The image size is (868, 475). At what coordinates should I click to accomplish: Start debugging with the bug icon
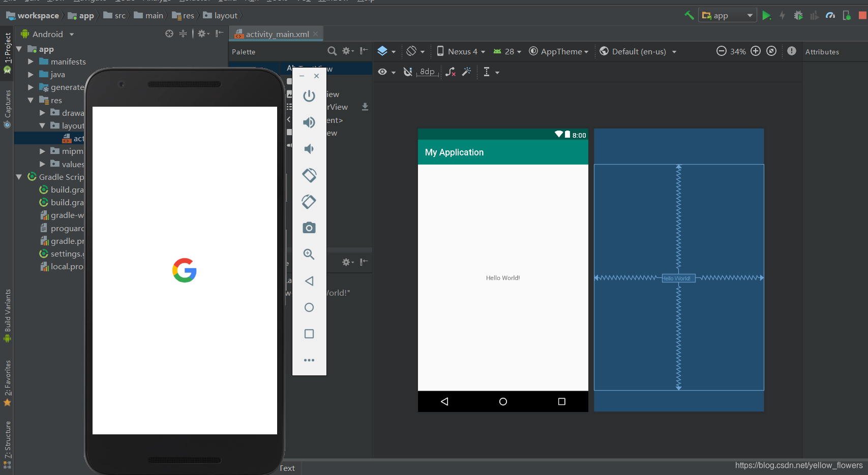tap(798, 15)
